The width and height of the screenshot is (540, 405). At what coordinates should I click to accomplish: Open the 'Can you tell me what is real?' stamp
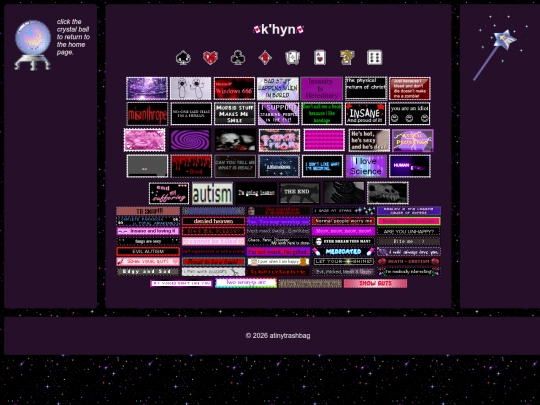(x=235, y=166)
